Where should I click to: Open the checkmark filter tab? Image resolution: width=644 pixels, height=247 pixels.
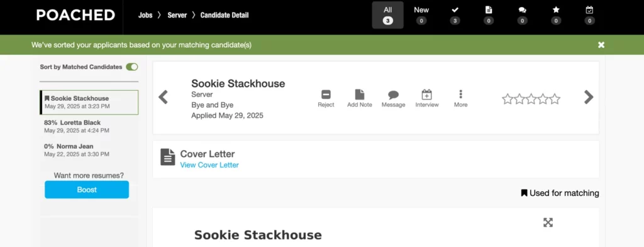455,15
